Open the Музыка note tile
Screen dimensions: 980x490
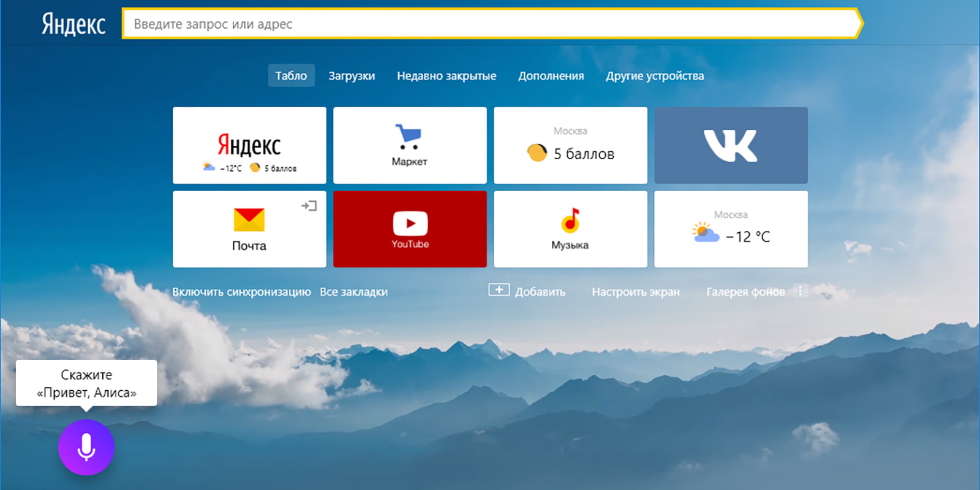point(570,229)
